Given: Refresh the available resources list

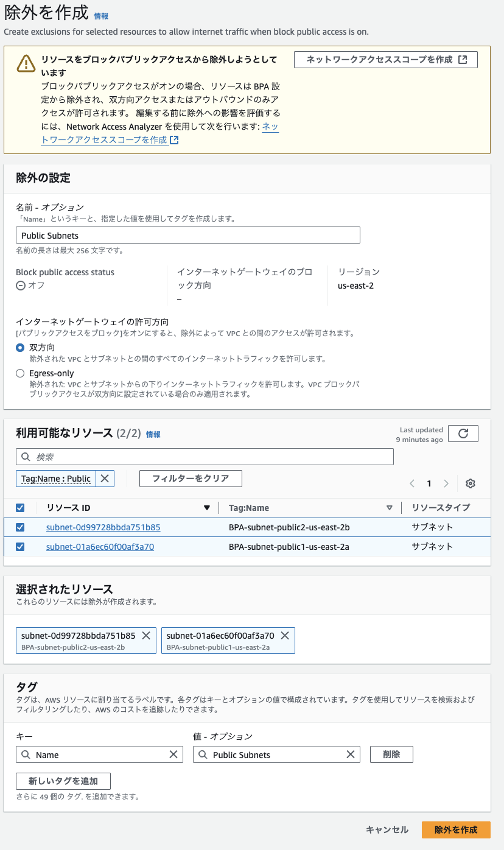Looking at the screenshot, I should click(x=463, y=433).
